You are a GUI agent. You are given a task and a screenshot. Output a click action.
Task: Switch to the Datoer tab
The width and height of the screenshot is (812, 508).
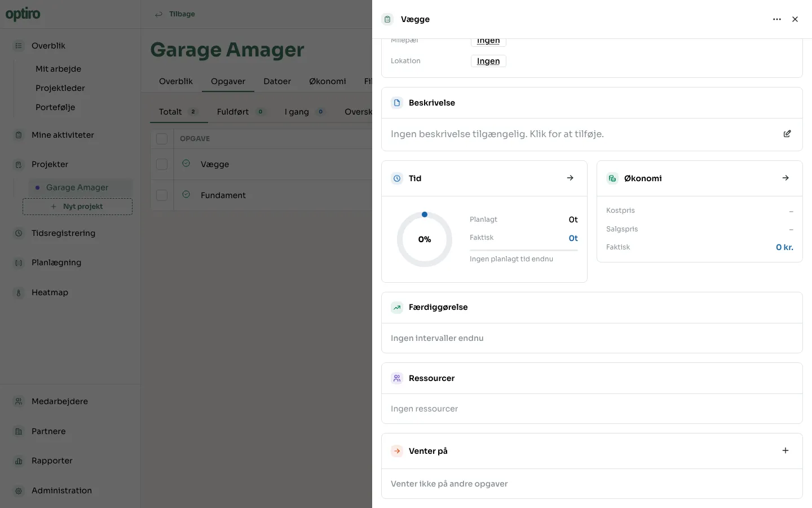[x=277, y=81]
